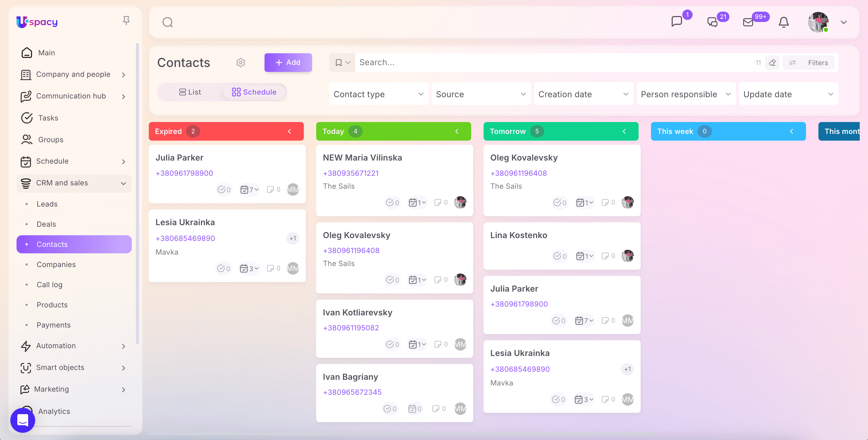Open Ivan Bagriany contact card title

[350, 377]
